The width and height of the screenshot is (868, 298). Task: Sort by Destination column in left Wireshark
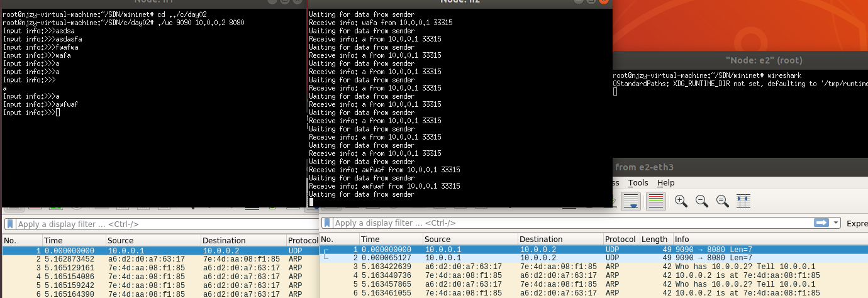click(x=243, y=240)
